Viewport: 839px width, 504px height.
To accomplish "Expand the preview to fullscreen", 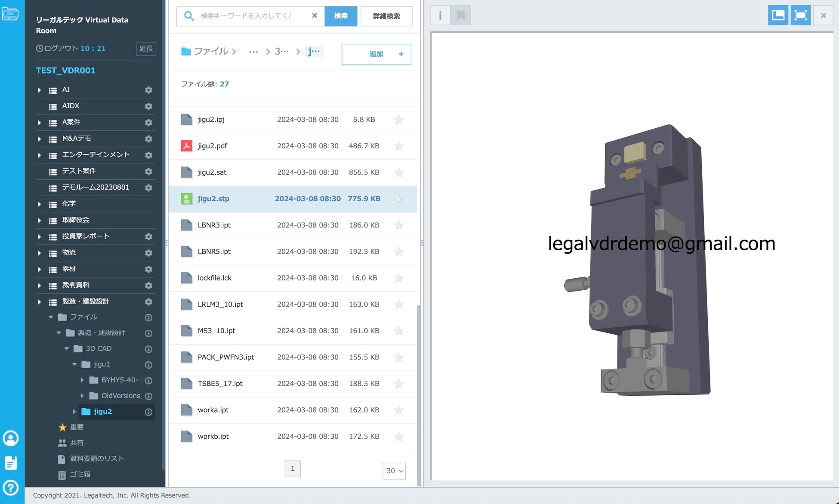I will [800, 16].
